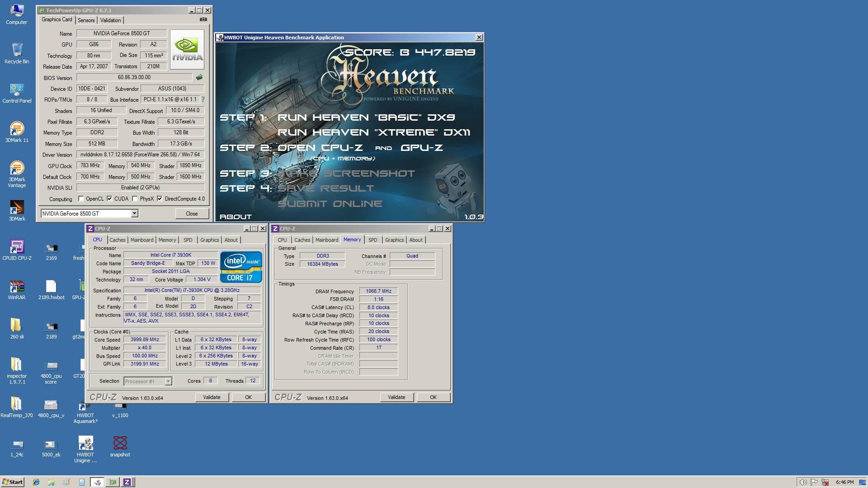The height and width of the screenshot is (488, 868).
Task: Click the BIOS save chip icon in GPU-Z
Action: tap(199, 77)
